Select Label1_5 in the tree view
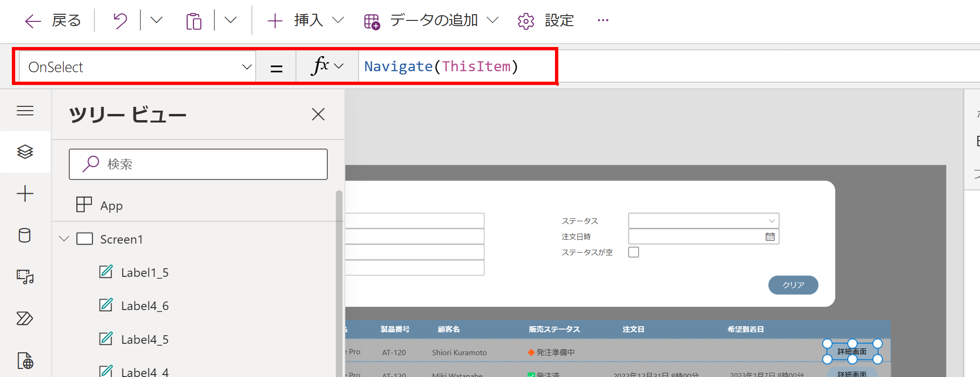The image size is (980, 377). tap(145, 273)
